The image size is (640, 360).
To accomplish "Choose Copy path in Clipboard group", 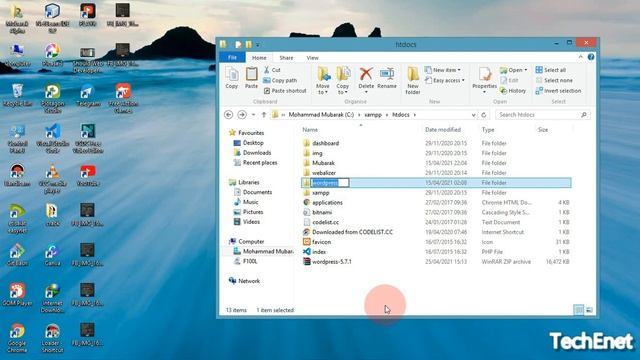I will 280,80.
